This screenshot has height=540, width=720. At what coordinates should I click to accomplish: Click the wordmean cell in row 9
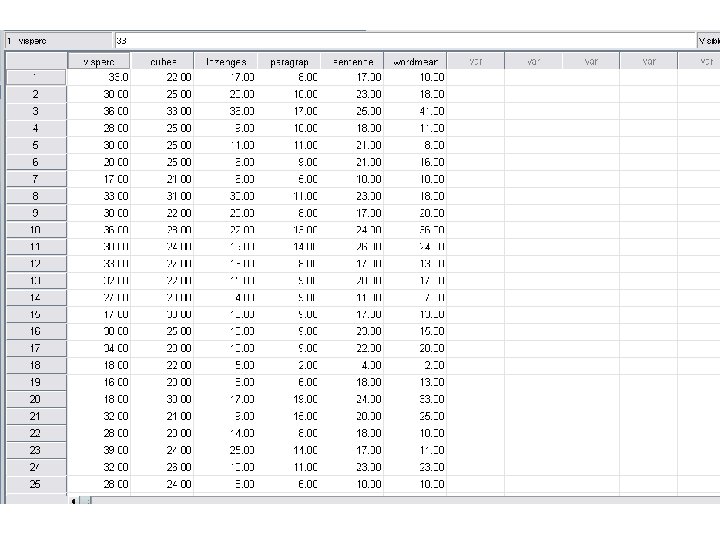point(415,213)
